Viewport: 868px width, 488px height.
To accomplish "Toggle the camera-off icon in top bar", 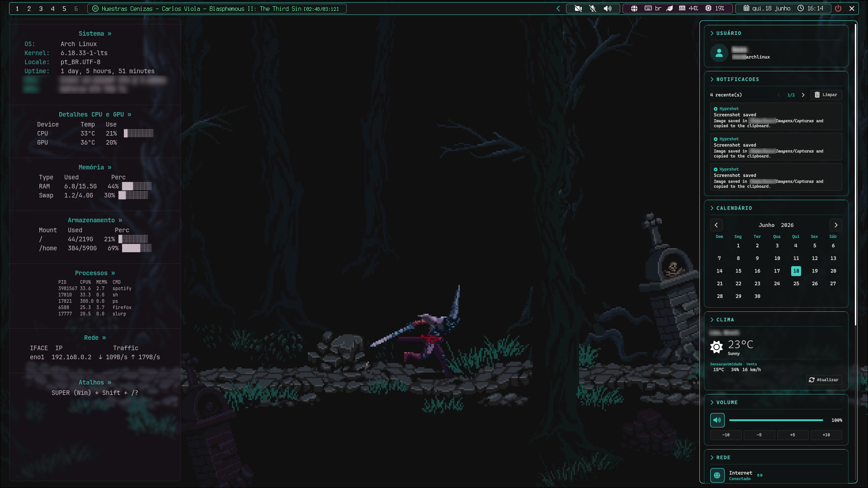I will point(578,9).
